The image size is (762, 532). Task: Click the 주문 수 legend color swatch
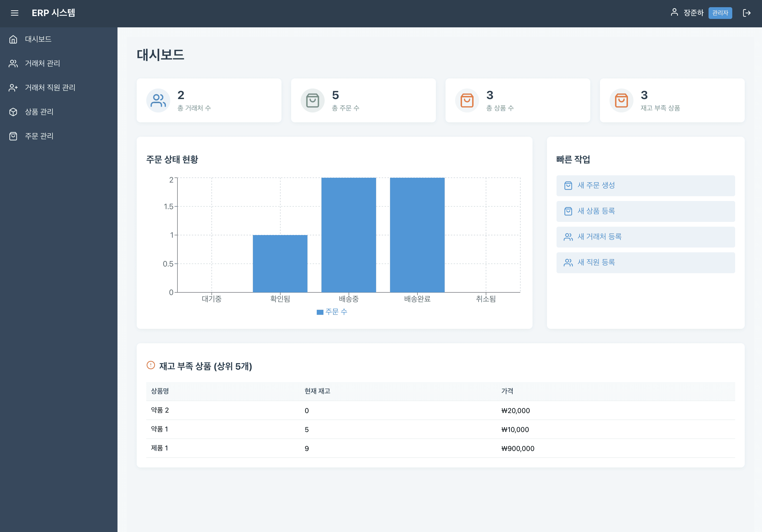[x=320, y=312]
